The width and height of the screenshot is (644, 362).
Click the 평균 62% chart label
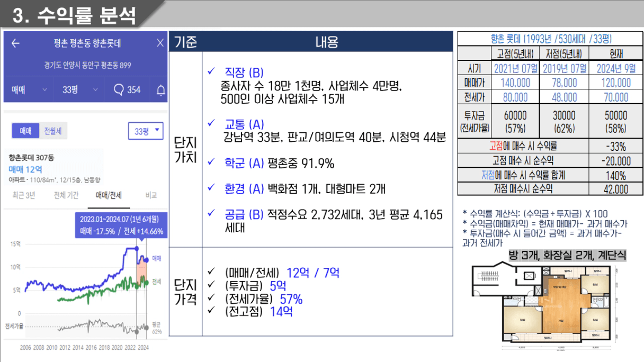click(156, 328)
